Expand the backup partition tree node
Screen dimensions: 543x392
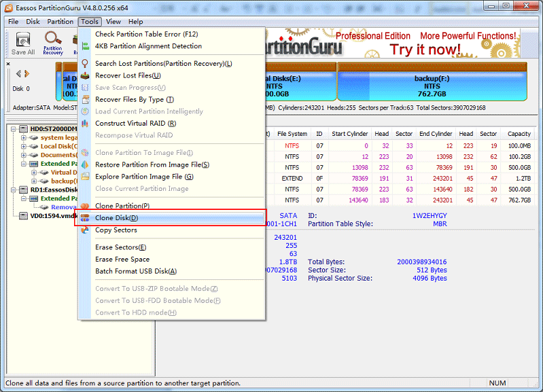34,181
